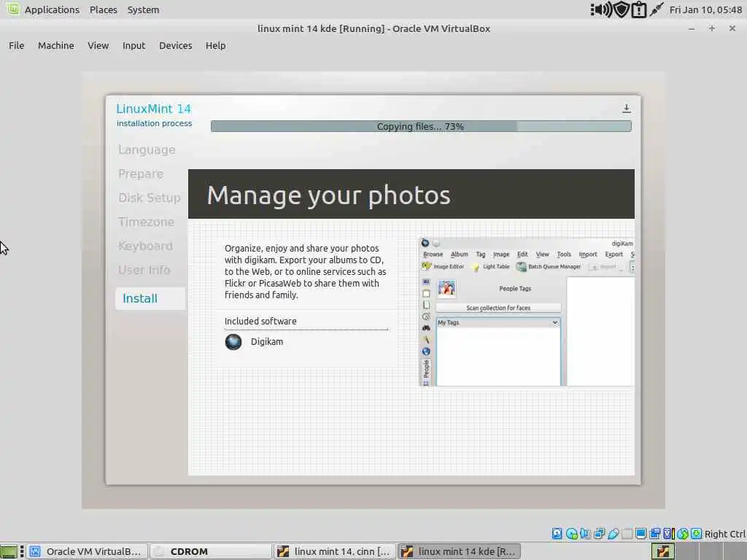Select the Disk Setup step
Viewport: 747px width, 560px height.
tap(150, 198)
